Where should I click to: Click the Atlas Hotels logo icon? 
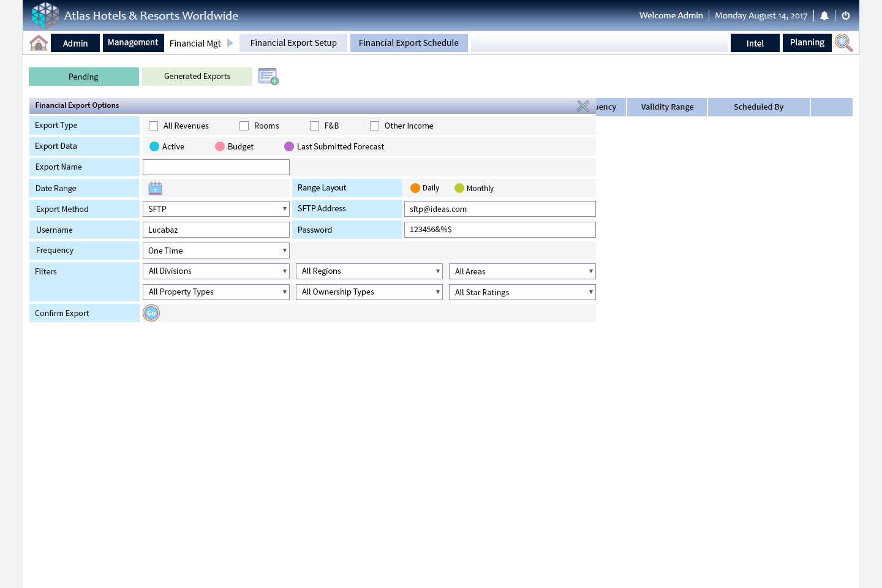(x=45, y=15)
